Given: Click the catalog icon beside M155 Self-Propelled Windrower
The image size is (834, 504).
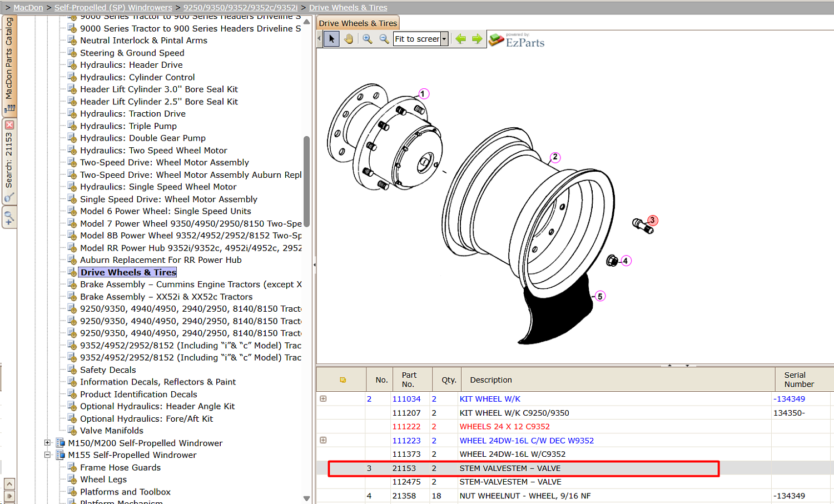Looking at the screenshot, I should (x=61, y=455).
